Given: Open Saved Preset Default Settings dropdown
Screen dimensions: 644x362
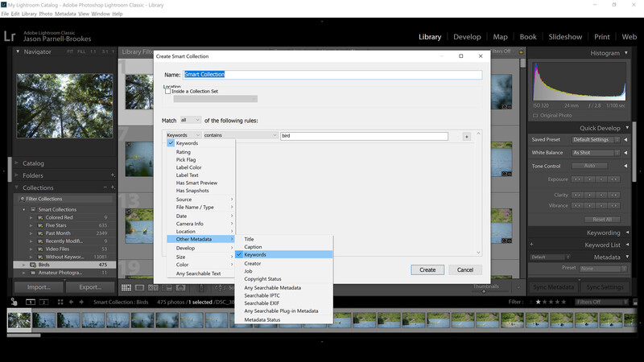Looking at the screenshot, I should 596,139.
